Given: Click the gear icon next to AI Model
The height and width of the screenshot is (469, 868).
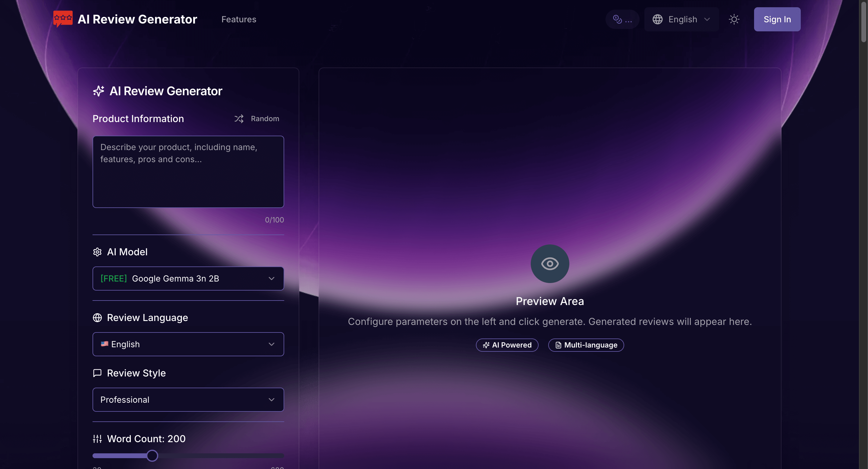Looking at the screenshot, I should click(97, 252).
